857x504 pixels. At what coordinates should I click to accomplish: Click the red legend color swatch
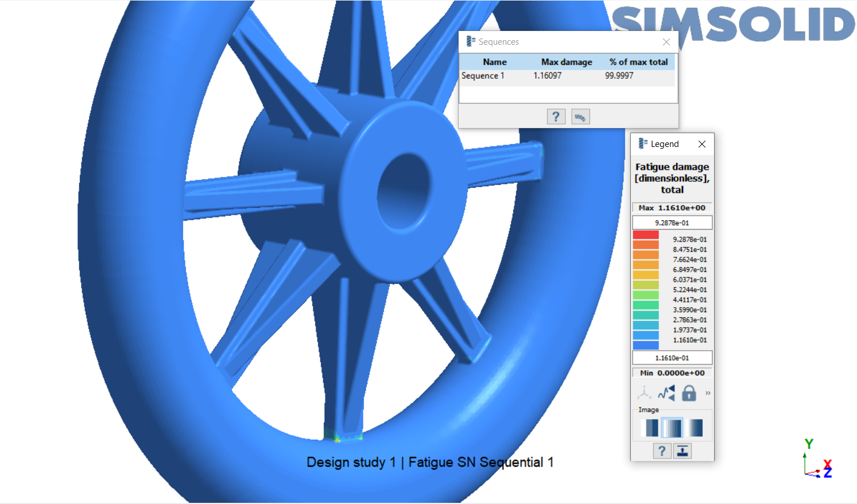(646, 235)
